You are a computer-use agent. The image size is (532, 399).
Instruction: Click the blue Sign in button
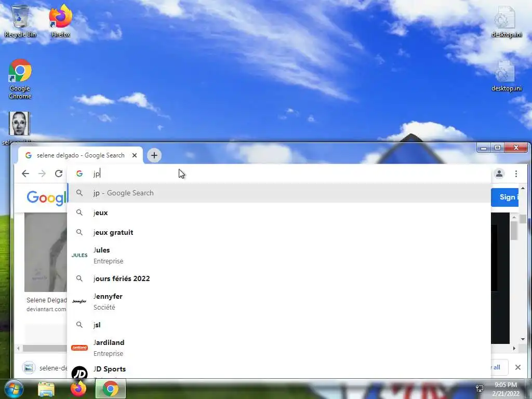pyautogui.click(x=505, y=197)
